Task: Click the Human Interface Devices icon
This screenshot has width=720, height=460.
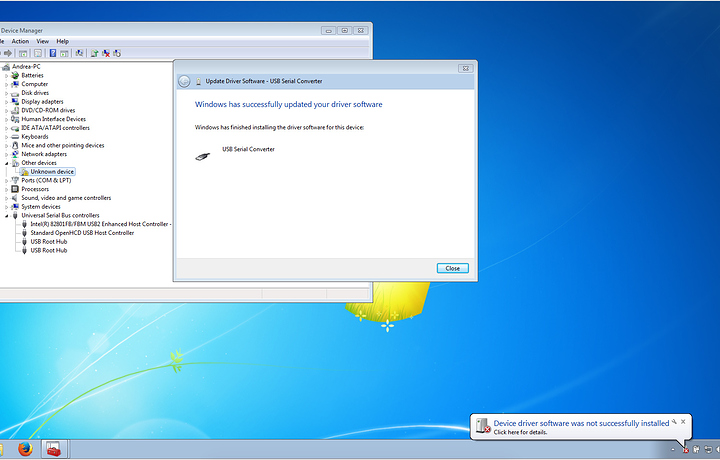Action: pyautogui.click(x=15, y=119)
